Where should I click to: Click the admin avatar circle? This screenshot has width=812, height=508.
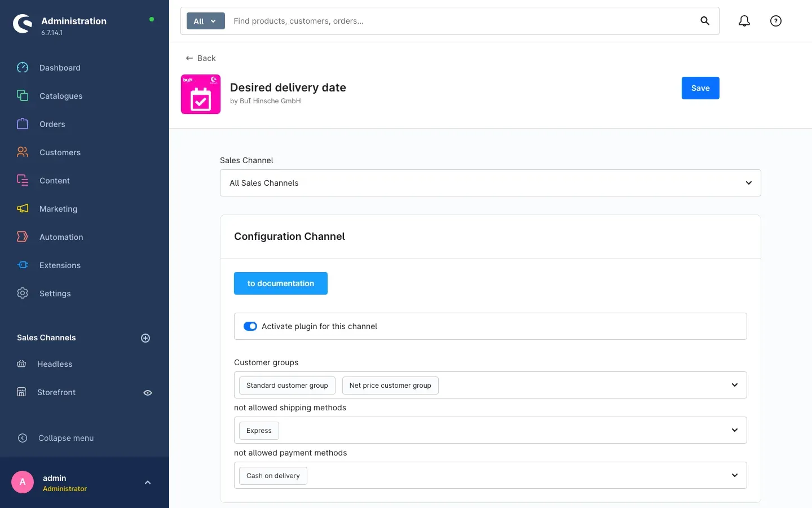23,482
